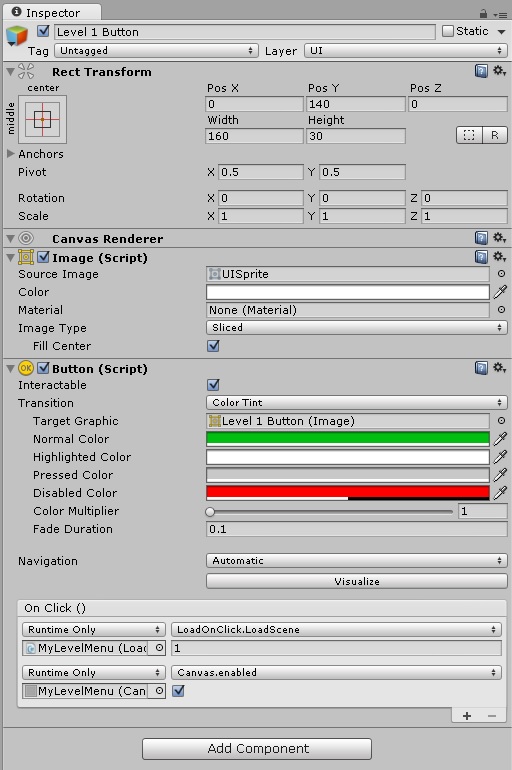Open the green Normal Color swatch
The height and width of the screenshot is (770, 512).
348,439
